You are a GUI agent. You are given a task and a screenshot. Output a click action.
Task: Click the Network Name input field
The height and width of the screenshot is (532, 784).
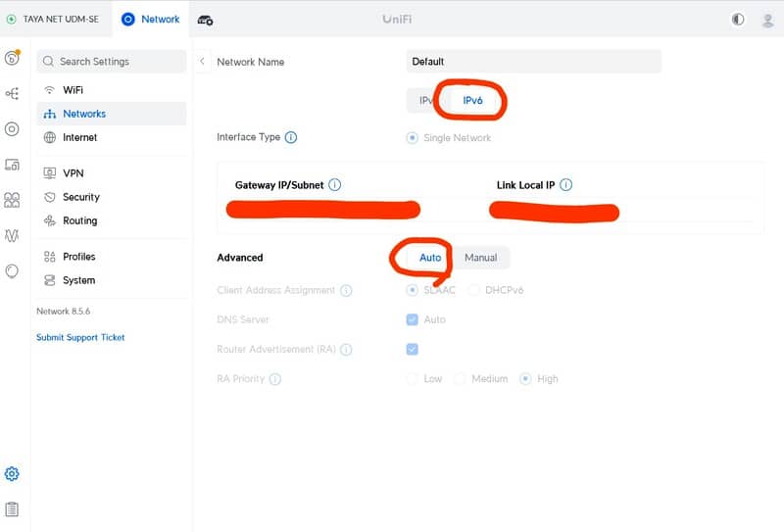(x=533, y=62)
